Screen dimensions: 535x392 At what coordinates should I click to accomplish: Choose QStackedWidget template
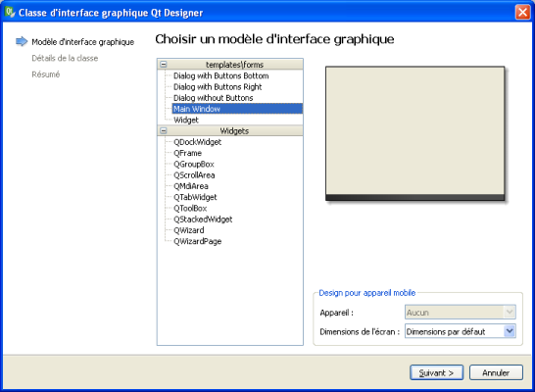203,219
